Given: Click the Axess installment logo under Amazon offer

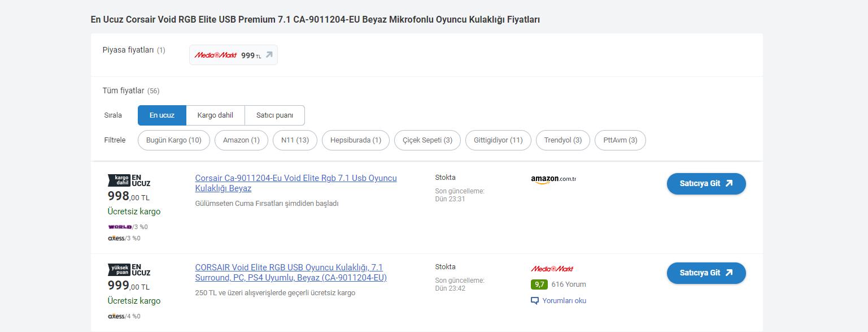Looking at the screenshot, I should pyautogui.click(x=116, y=238).
